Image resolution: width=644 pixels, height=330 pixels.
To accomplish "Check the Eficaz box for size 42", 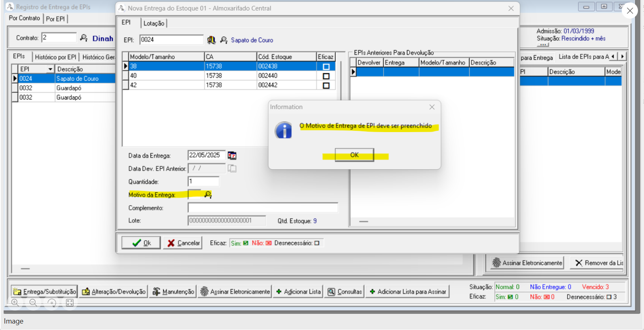I will (x=326, y=85).
